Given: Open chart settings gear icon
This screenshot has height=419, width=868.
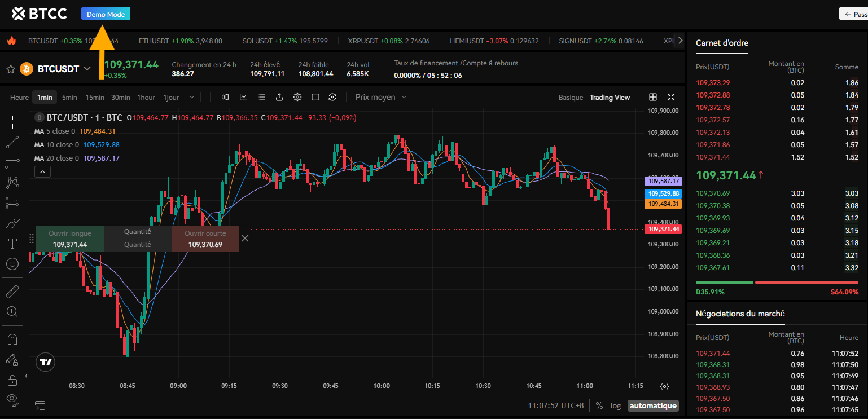Looking at the screenshot, I should (x=297, y=97).
